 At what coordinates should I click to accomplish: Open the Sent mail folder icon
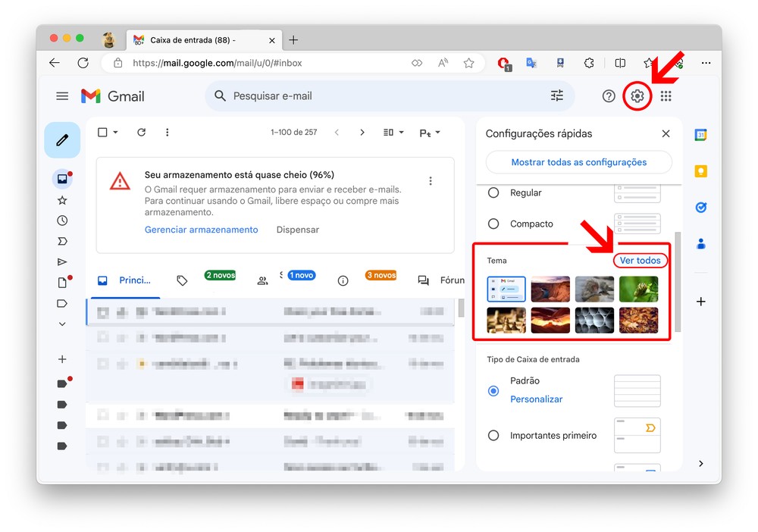pyautogui.click(x=62, y=262)
